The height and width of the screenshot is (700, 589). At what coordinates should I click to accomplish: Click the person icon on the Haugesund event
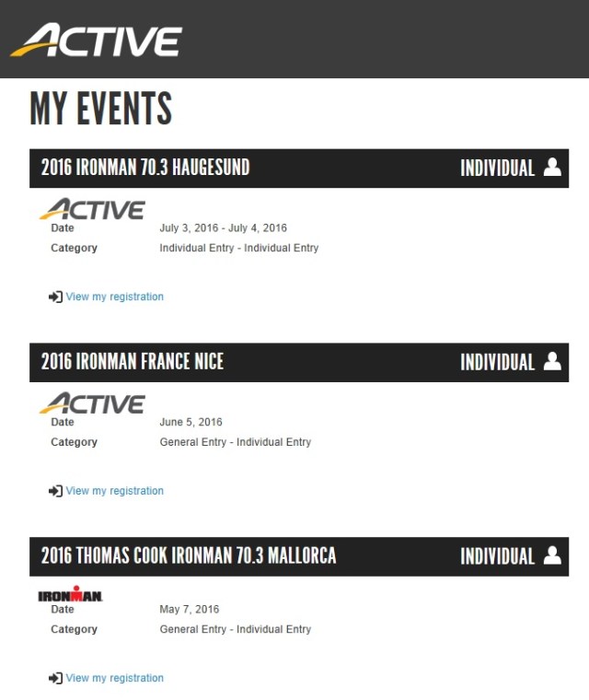(x=552, y=168)
